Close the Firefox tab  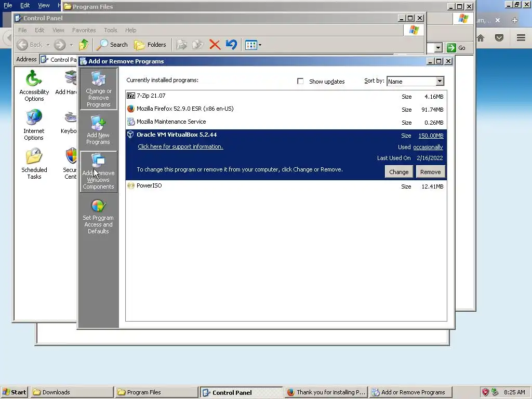[497, 20]
